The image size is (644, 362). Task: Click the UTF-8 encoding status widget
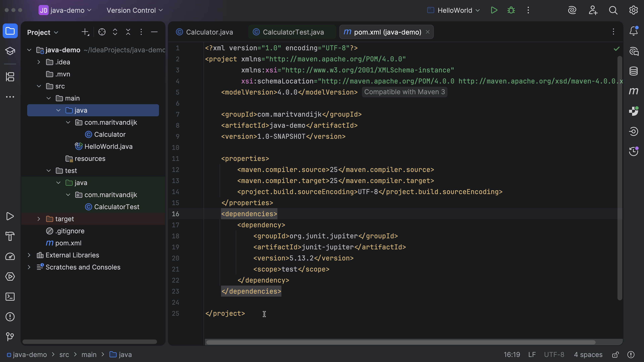click(x=554, y=355)
